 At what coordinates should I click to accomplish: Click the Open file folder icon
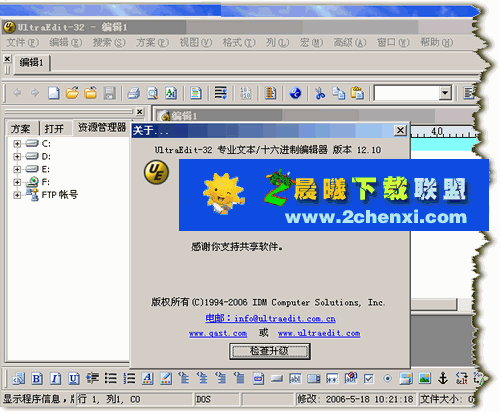[72, 93]
